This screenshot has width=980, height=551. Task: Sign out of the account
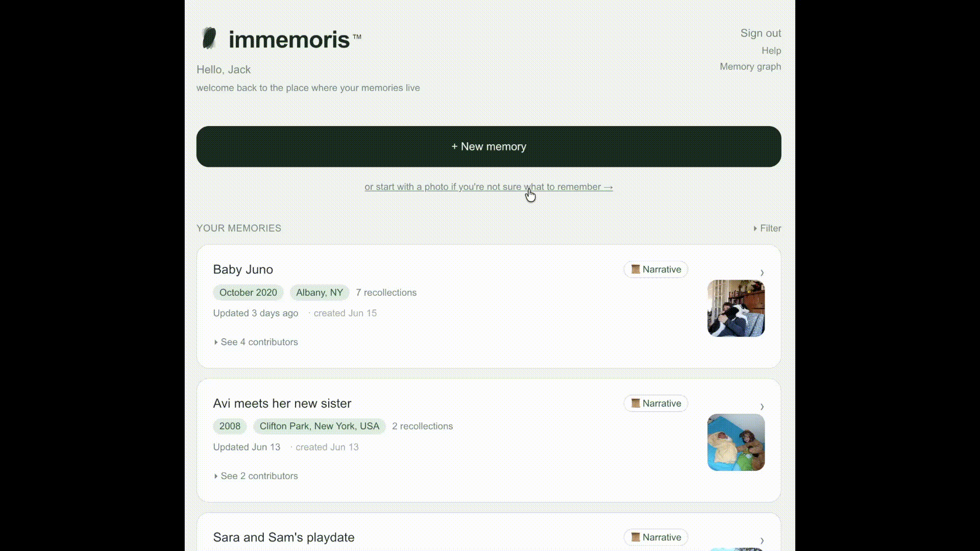pyautogui.click(x=761, y=33)
